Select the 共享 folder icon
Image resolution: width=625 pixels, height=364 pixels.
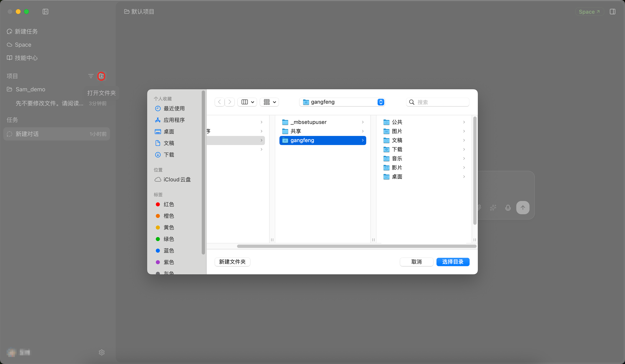[x=285, y=131]
